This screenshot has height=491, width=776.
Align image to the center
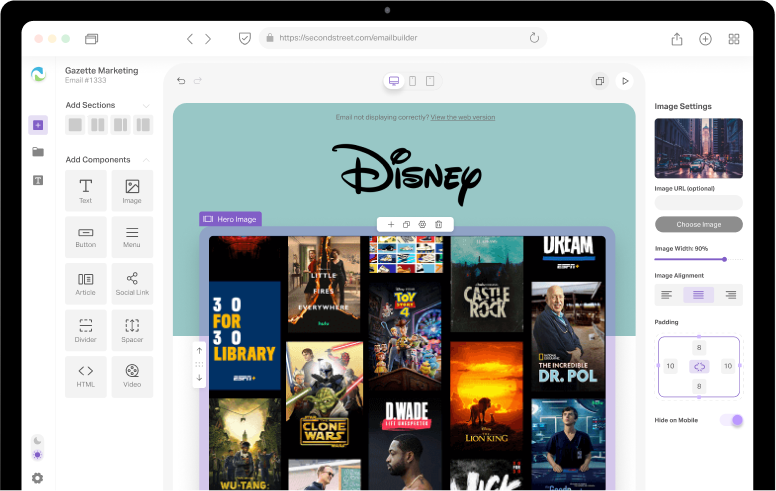click(698, 295)
